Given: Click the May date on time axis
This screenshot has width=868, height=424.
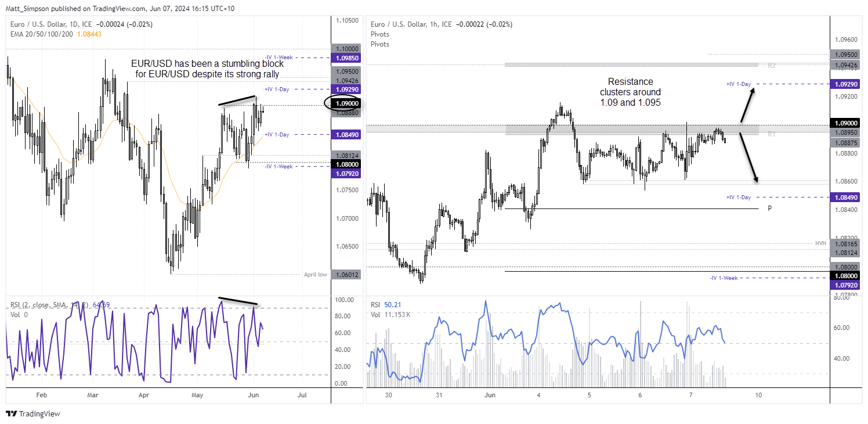Looking at the screenshot, I should point(197,395).
